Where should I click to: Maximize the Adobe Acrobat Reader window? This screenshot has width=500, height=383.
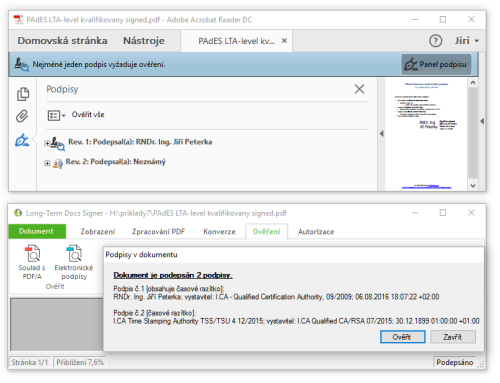(443, 19)
